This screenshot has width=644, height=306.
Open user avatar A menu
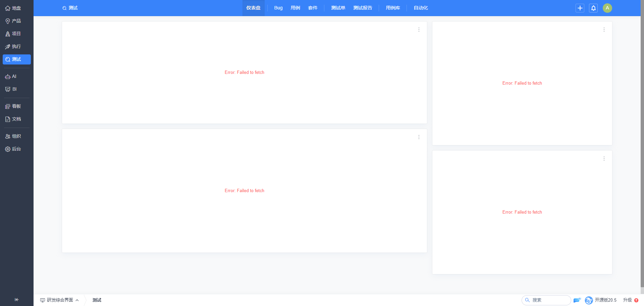pos(607,8)
